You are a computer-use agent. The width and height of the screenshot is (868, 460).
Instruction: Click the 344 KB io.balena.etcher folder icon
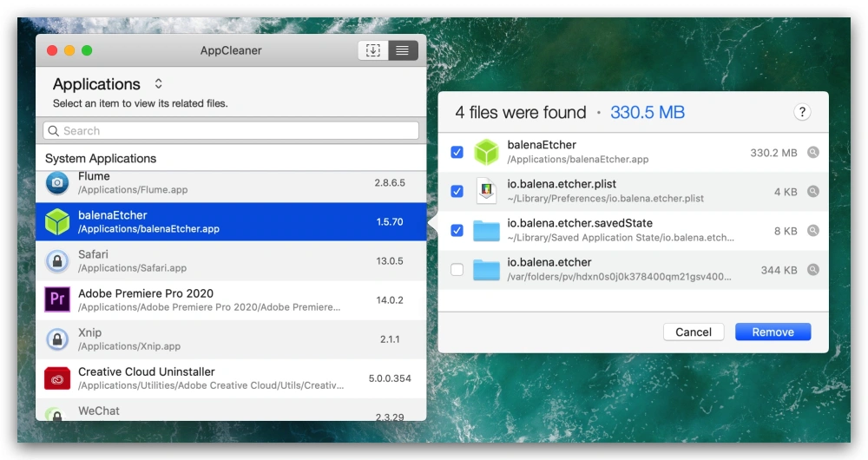(487, 270)
